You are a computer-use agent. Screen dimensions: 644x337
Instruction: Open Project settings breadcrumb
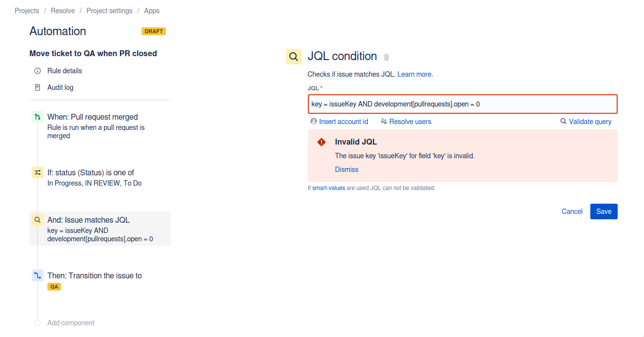(109, 11)
